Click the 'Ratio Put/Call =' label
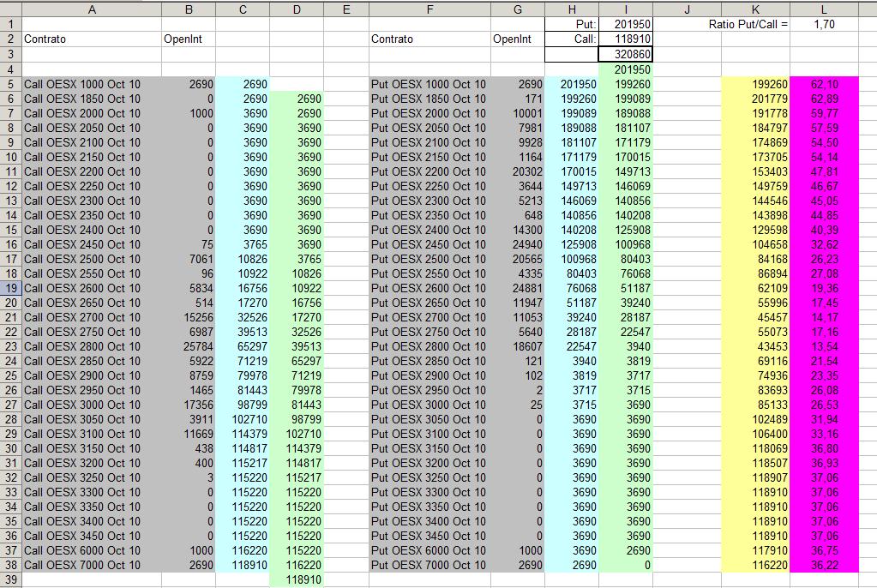The width and height of the screenshot is (877, 588). tap(748, 24)
